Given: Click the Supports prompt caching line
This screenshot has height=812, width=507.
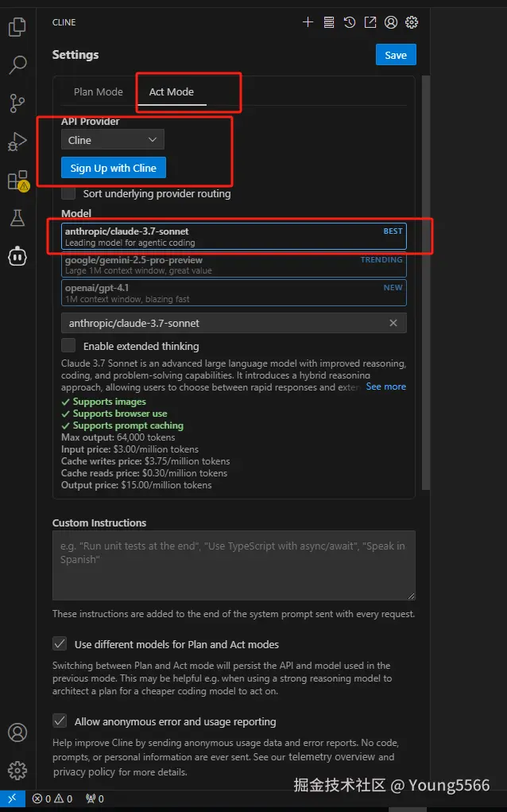Looking at the screenshot, I should (122, 425).
